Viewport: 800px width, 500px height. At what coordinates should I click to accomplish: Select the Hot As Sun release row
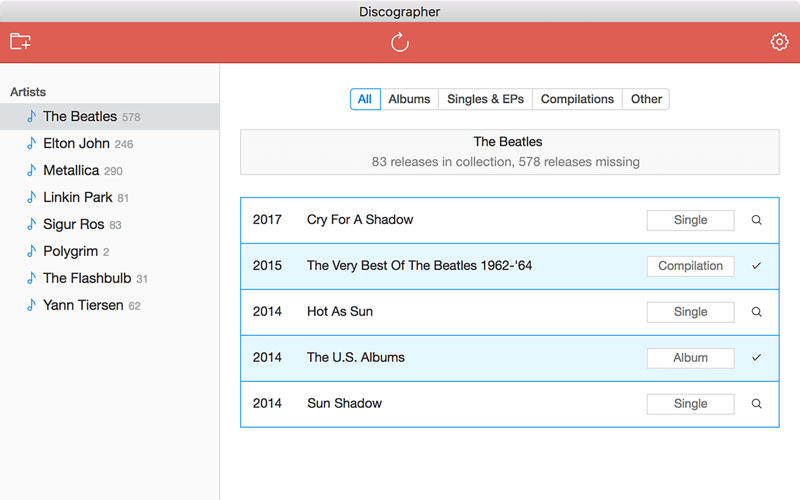tap(510, 312)
